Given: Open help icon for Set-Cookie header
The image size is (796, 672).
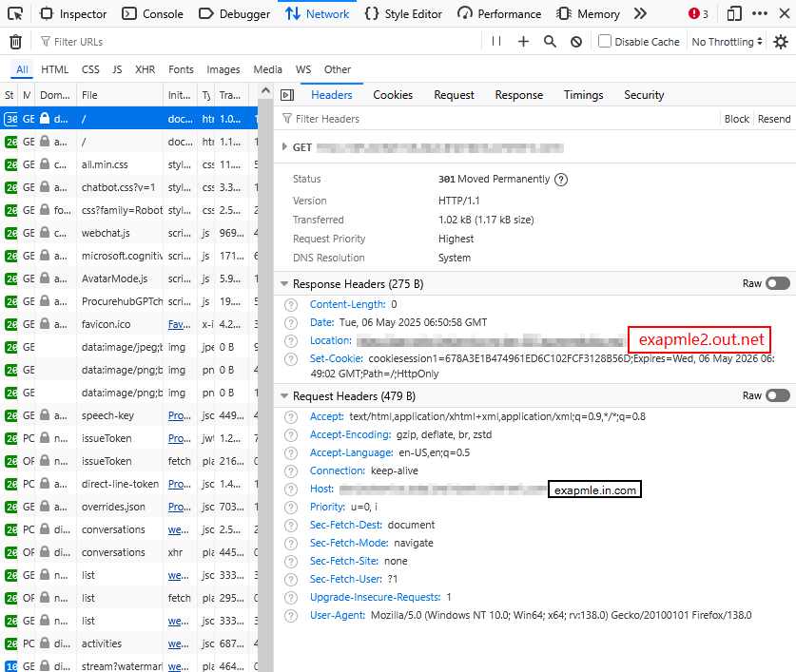Looking at the screenshot, I should pyautogui.click(x=291, y=359).
